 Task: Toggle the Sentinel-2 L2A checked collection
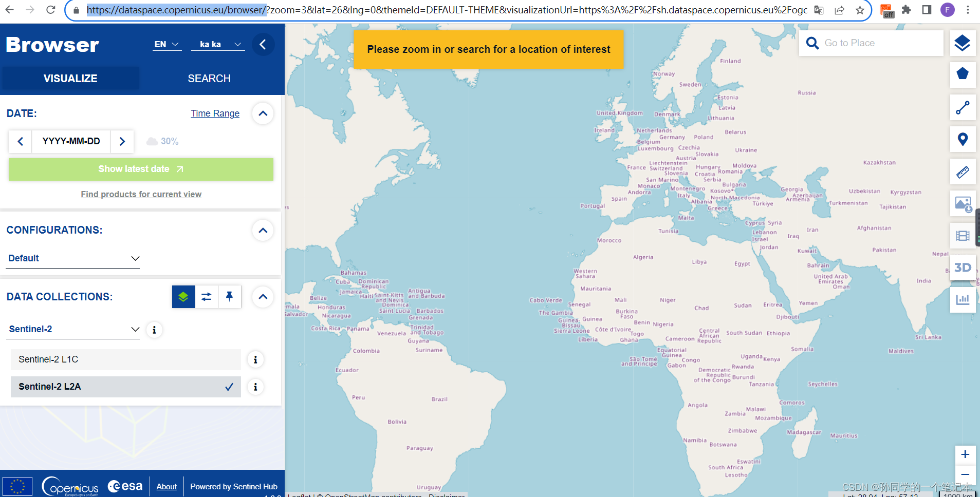[125, 387]
